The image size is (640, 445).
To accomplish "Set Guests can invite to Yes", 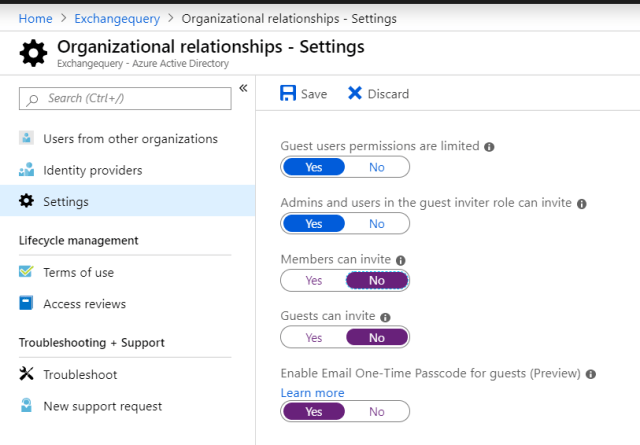I will tap(314, 338).
